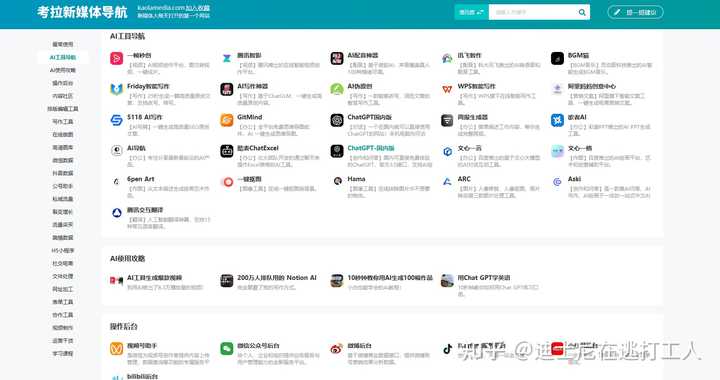This screenshot has height=380, width=720.
Task: Open the Aski spiral icon
Action: pyautogui.click(x=557, y=182)
